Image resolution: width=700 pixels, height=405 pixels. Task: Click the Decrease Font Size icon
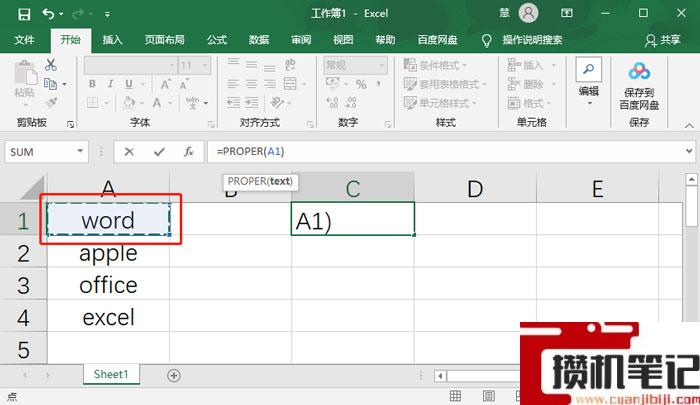(x=184, y=84)
